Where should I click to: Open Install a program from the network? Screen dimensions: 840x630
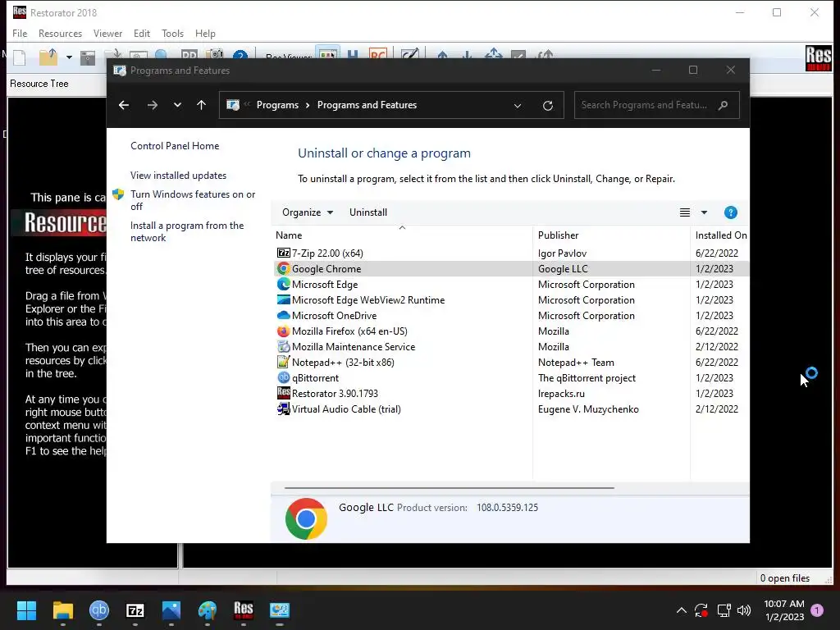(x=187, y=231)
